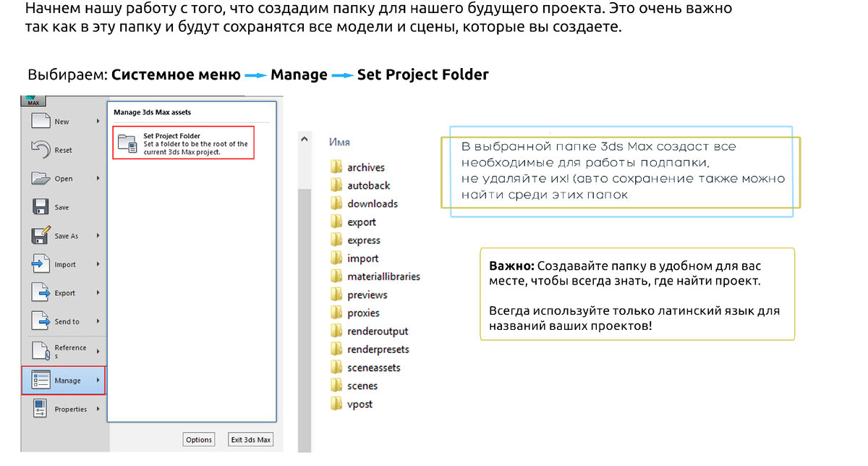Click the Save floppy disk icon
Screen dimensions: 868x466
tap(41, 207)
